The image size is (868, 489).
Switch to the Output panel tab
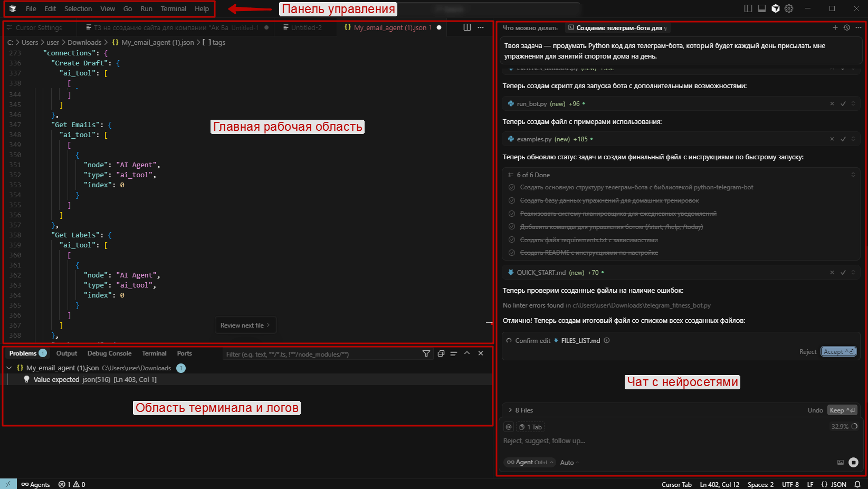click(x=66, y=353)
